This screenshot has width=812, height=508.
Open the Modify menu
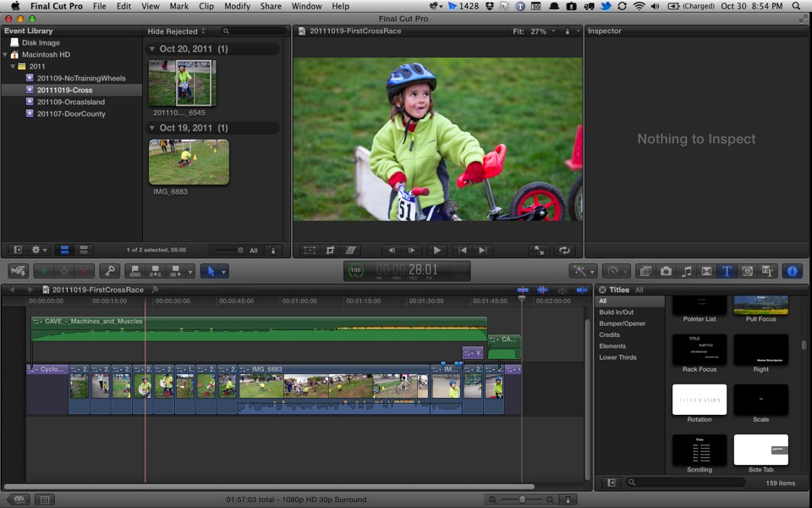pos(237,6)
